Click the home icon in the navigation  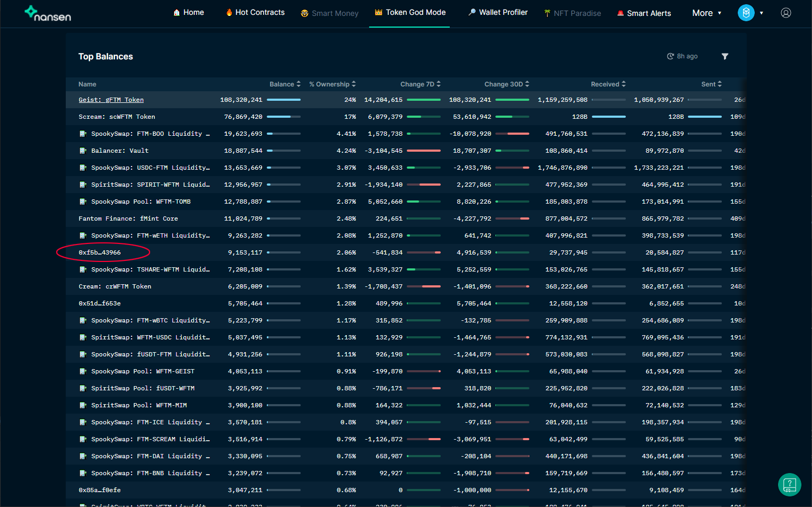(177, 12)
